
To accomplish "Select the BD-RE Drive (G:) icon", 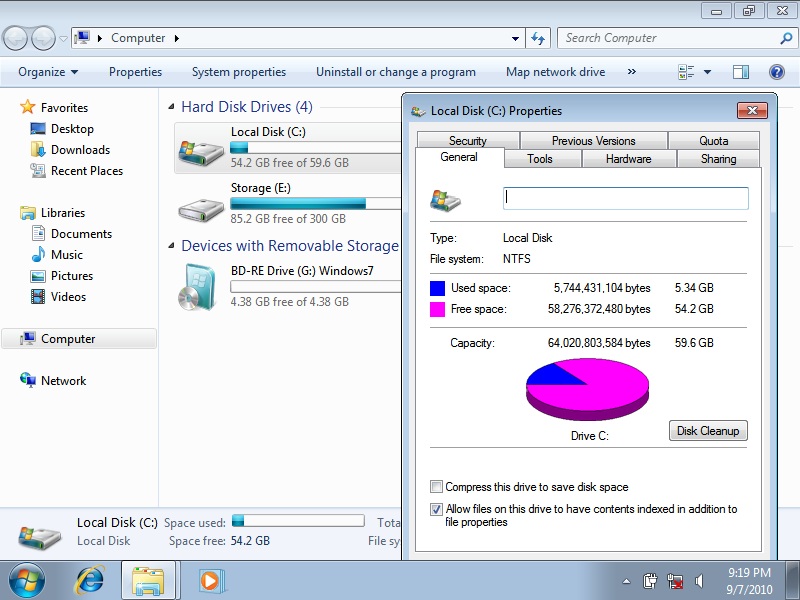I will pos(197,287).
